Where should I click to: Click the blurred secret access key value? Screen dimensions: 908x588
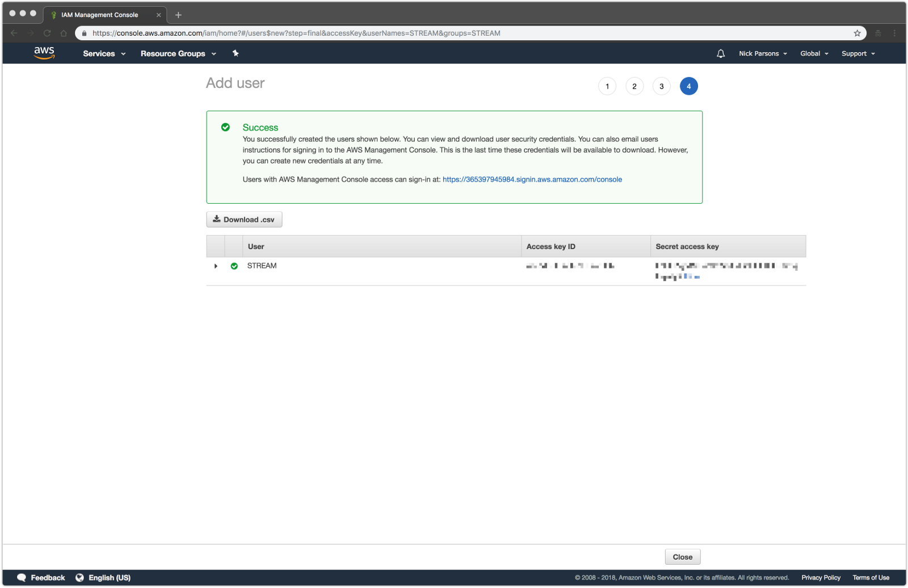pyautogui.click(x=726, y=271)
